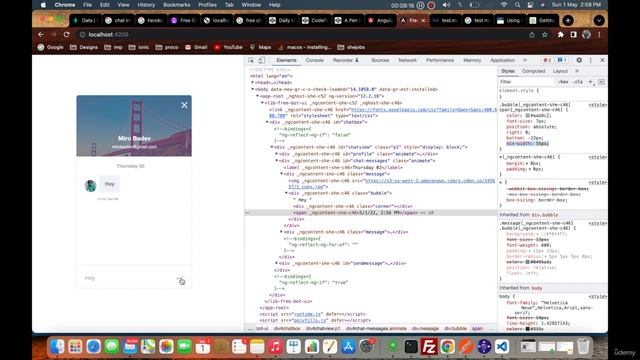Image resolution: width=640 pixels, height=360 pixels.
Task: Close the chat widget with the X icon
Action: tap(184, 105)
